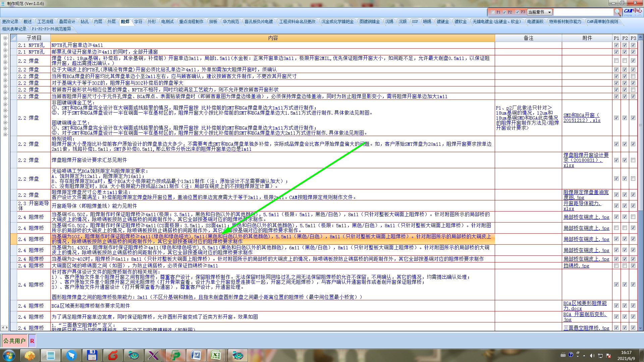Check the P1 checkbox in search bar

493,12
